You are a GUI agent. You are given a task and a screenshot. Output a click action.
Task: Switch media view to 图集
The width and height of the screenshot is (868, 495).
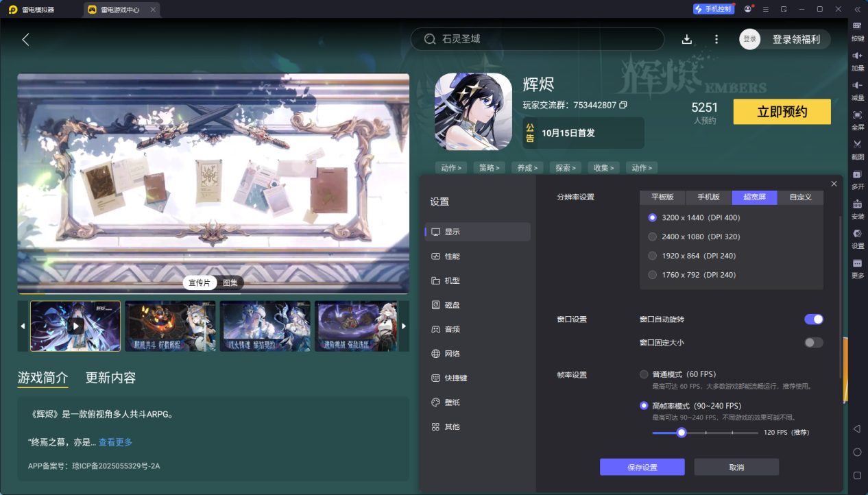point(230,282)
